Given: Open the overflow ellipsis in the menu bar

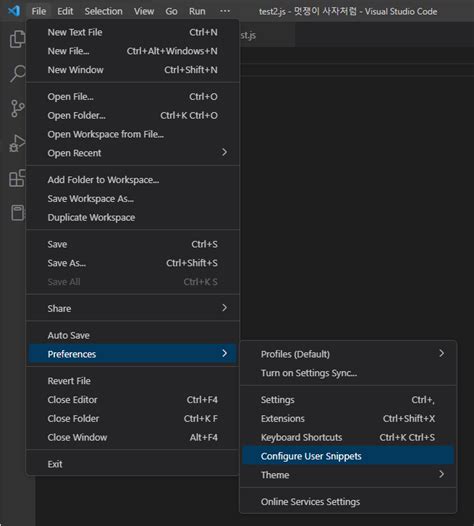Looking at the screenshot, I should tap(225, 11).
